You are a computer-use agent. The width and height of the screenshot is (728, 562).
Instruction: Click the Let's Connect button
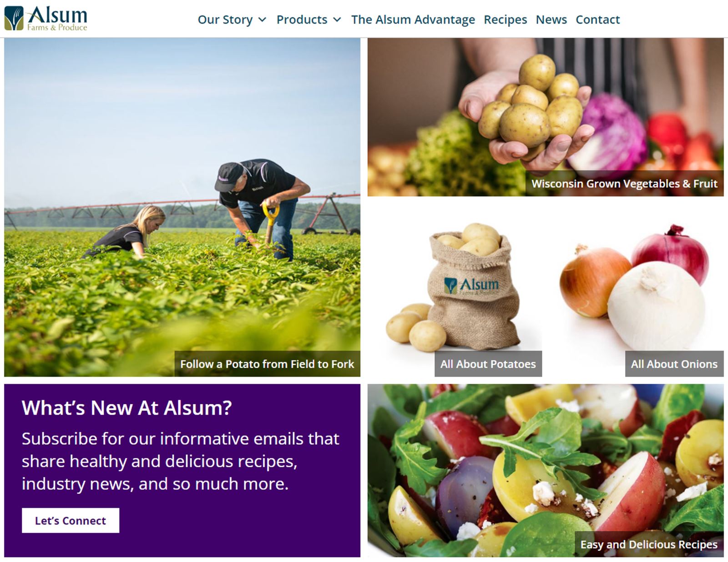click(x=71, y=520)
